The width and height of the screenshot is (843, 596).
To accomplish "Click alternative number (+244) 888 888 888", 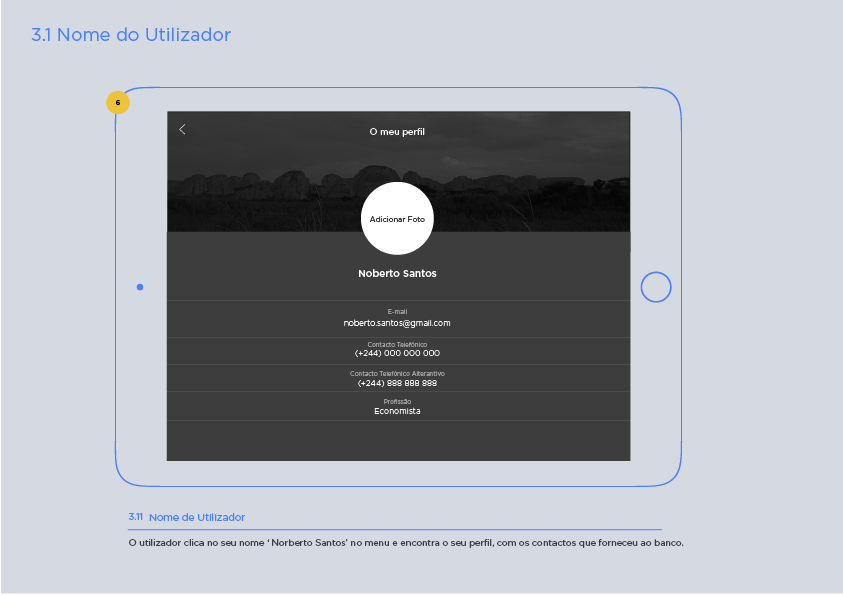I will pyautogui.click(x=397, y=383).
